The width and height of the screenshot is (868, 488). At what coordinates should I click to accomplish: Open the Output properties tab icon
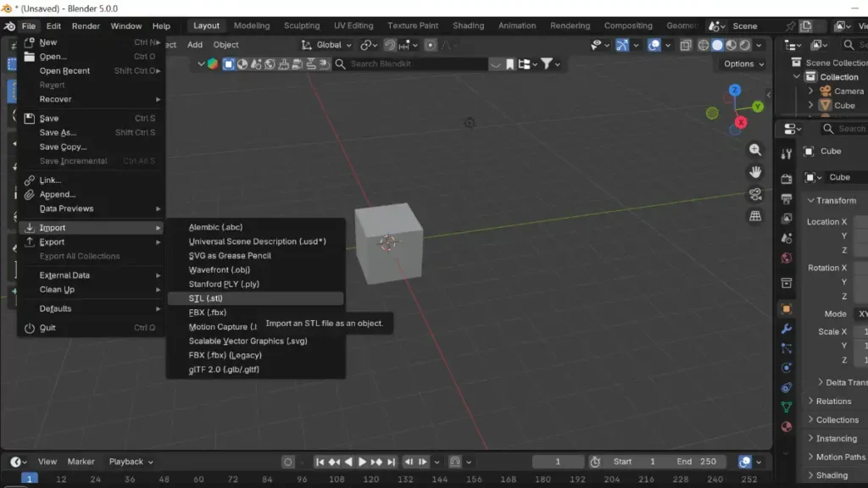786,198
